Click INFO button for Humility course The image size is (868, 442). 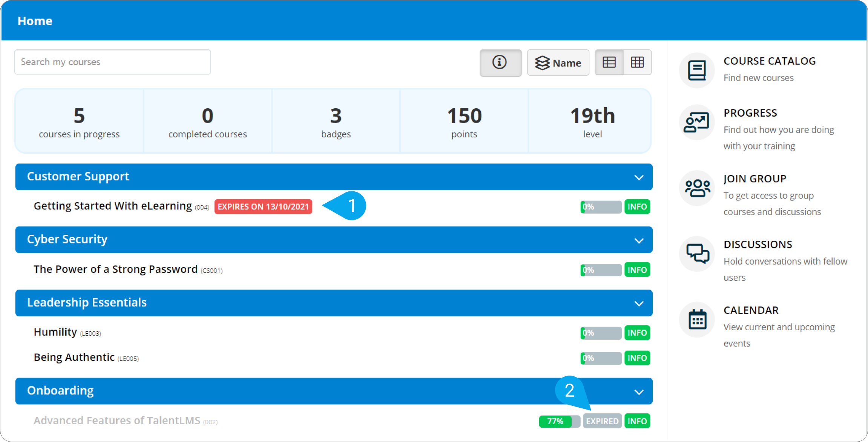click(x=637, y=333)
